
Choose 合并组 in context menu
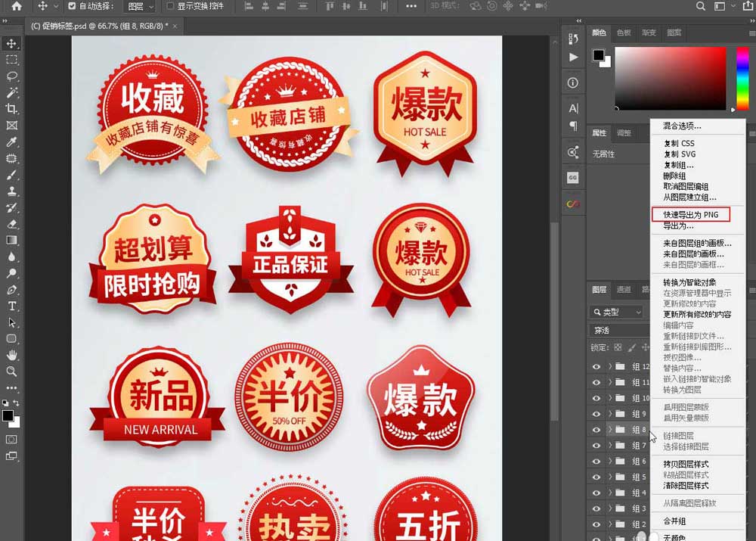674,521
